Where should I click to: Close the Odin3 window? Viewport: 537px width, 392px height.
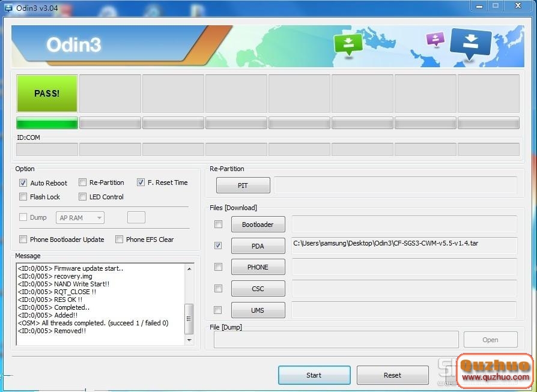518,5
